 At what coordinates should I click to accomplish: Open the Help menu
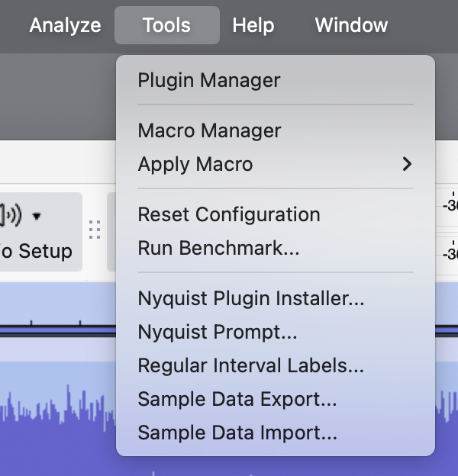(253, 25)
